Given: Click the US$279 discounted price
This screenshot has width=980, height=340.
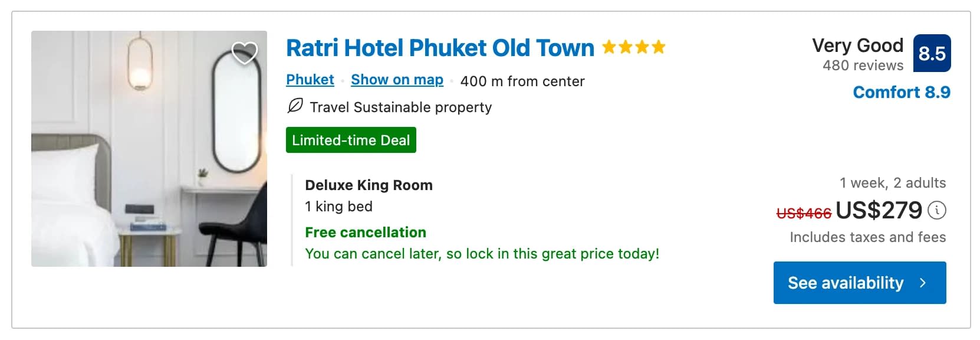Looking at the screenshot, I should coord(879,210).
